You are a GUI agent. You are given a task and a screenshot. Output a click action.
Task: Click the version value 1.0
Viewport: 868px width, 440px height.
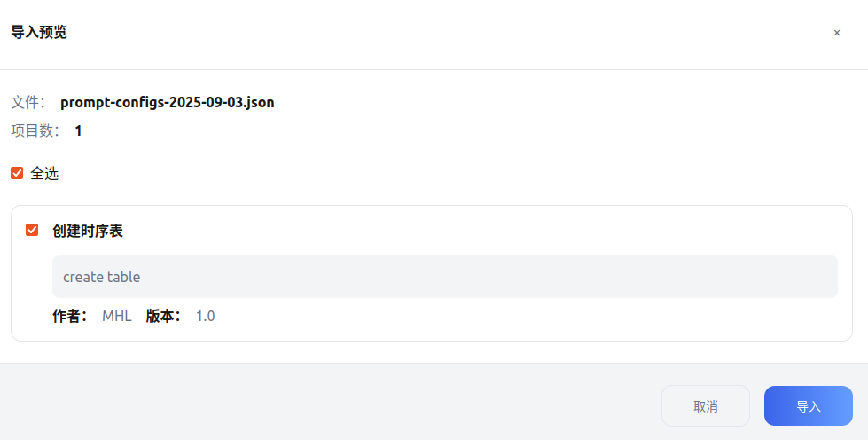[205, 316]
